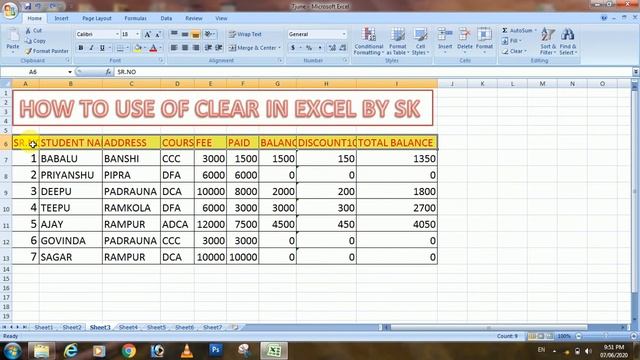Insert cells with the Insert button
Image resolution: width=640 pixels, height=360 pixels.
coord(445,40)
